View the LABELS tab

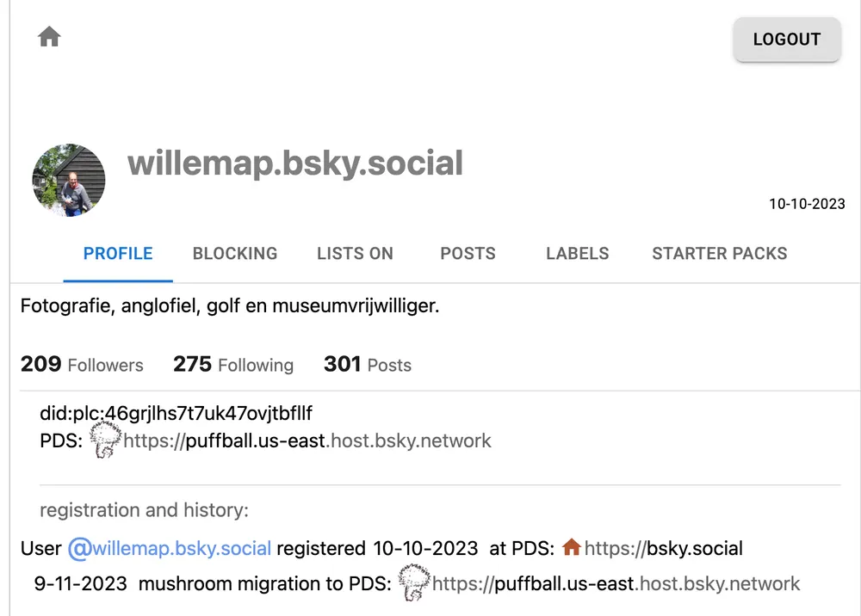point(577,254)
